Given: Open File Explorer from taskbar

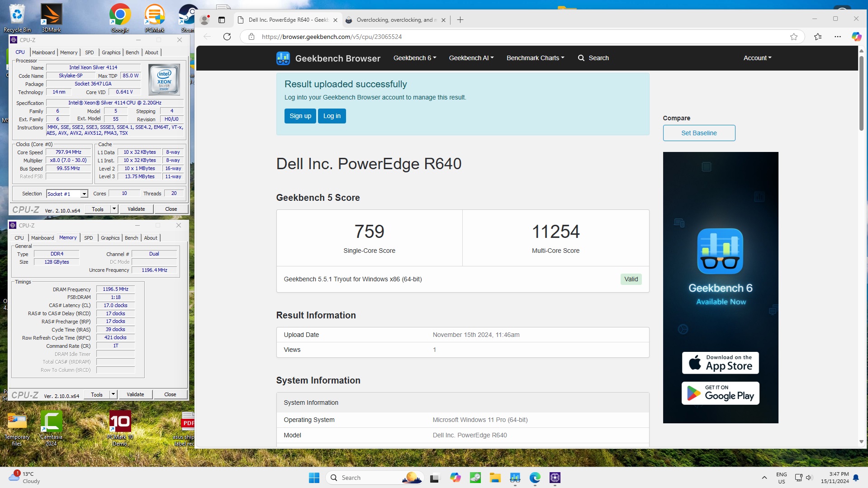Looking at the screenshot, I should [495, 478].
